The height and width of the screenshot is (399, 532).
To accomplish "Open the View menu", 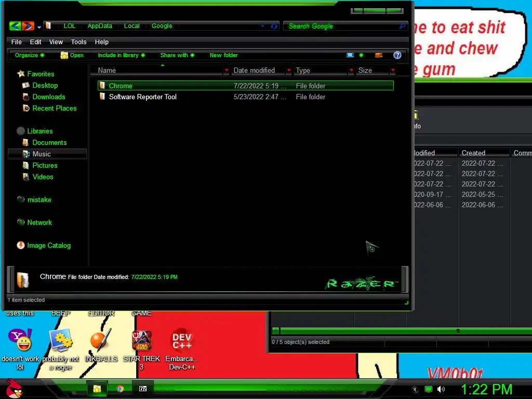I will [x=56, y=42].
